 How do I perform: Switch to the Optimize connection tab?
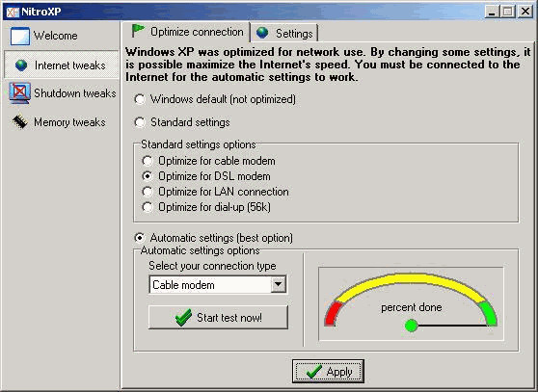tap(187, 32)
